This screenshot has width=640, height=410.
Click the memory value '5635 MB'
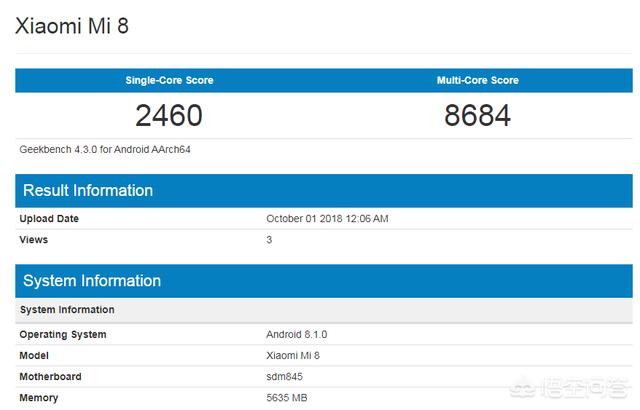[287, 398]
